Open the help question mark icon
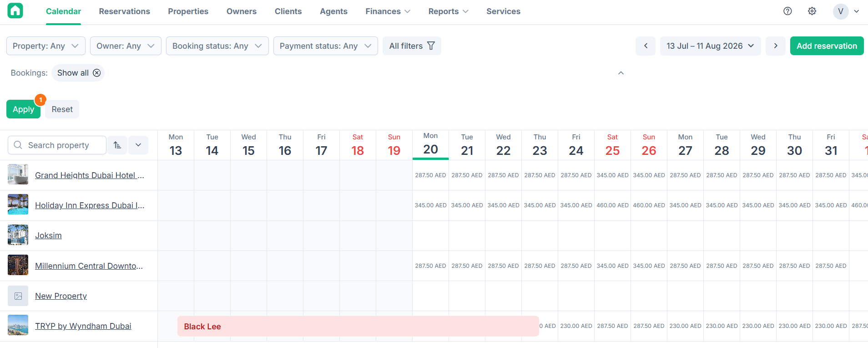 tap(787, 11)
